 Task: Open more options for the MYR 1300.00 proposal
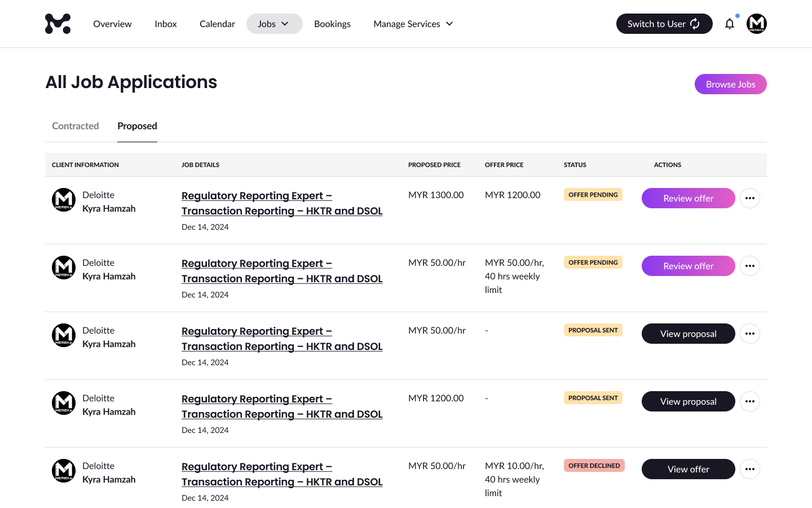coord(749,198)
